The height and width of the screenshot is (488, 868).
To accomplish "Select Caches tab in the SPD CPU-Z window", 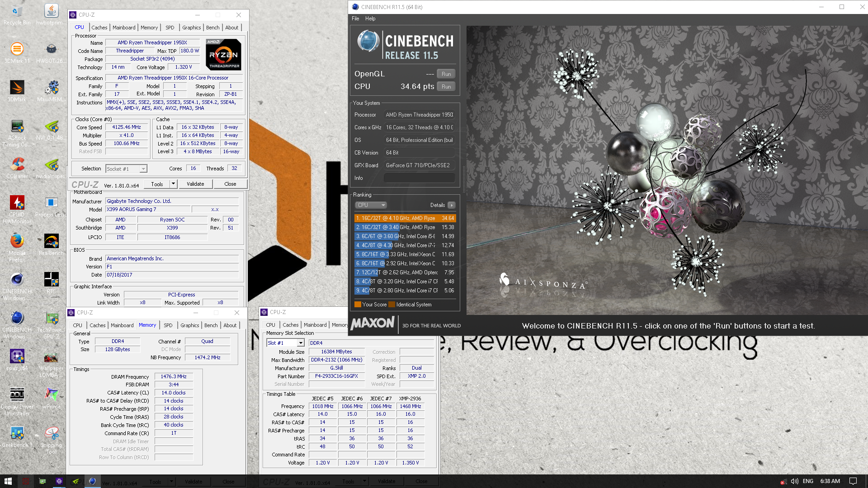I will [x=290, y=325].
